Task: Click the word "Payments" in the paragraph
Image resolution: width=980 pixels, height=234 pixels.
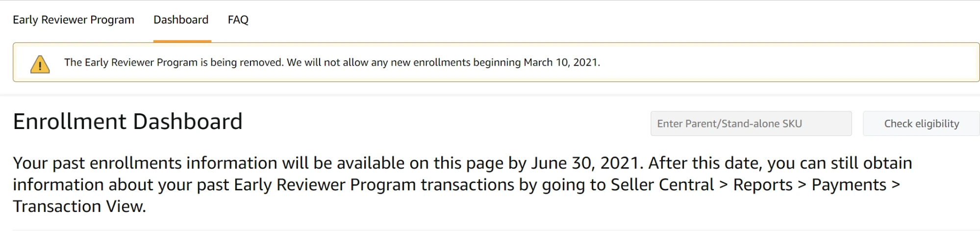Action: (x=849, y=185)
